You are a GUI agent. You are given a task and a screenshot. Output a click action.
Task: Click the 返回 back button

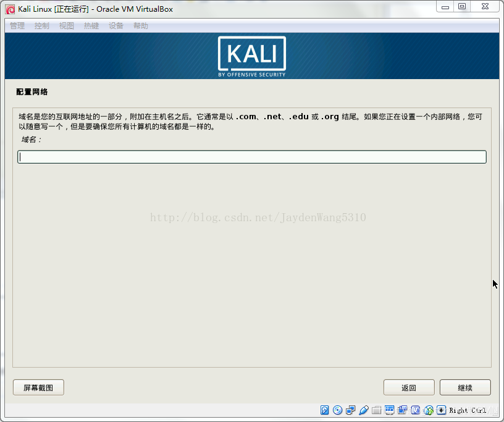(x=409, y=387)
